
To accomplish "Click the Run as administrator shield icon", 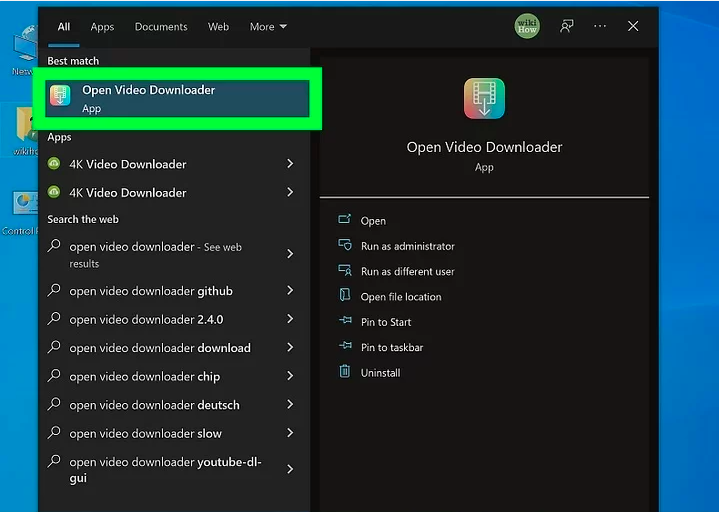I will [345, 245].
